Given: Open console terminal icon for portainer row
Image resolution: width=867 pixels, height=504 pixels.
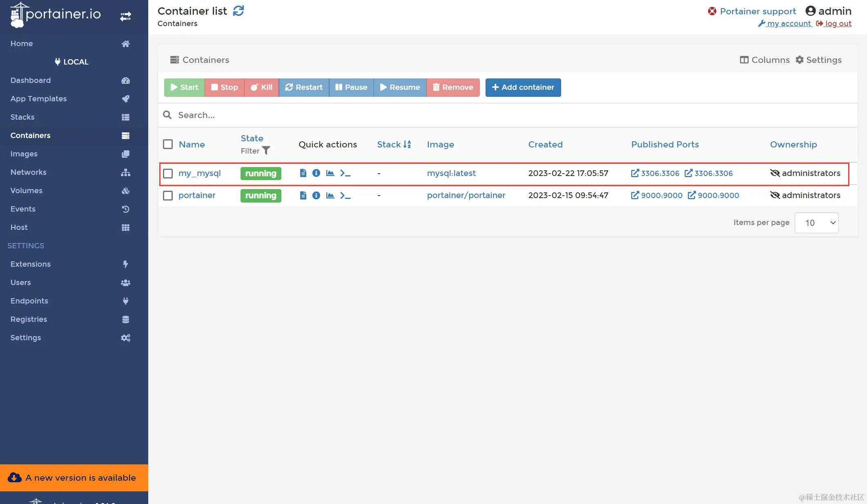Looking at the screenshot, I should (x=345, y=195).
